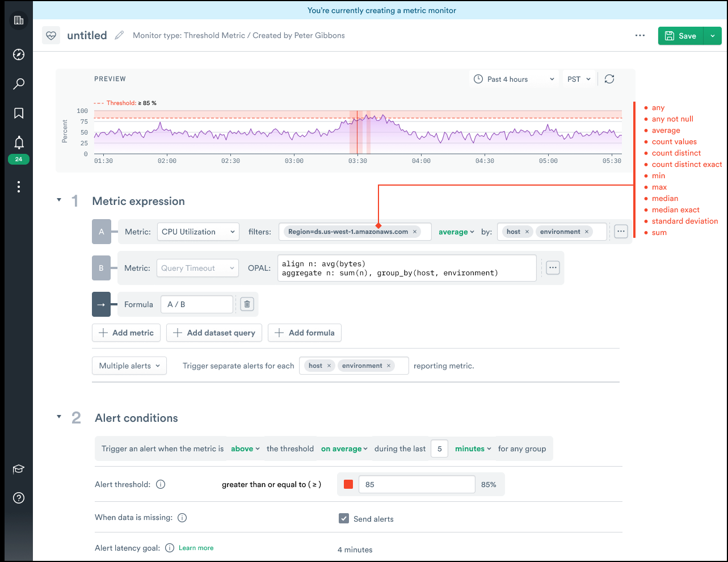
Task: Remove environment chip from separate alerts
Action: pyautogui.click(x=389, y=366)
